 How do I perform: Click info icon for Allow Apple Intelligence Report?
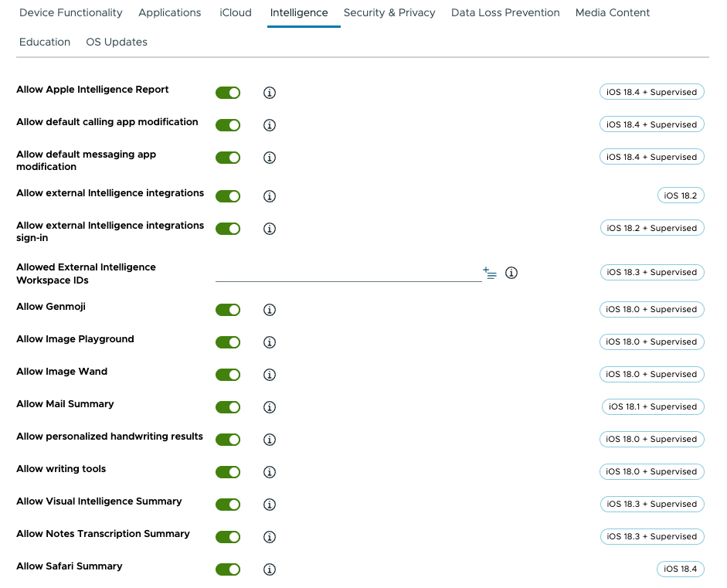pyautogui.click(x=270, y=93)
